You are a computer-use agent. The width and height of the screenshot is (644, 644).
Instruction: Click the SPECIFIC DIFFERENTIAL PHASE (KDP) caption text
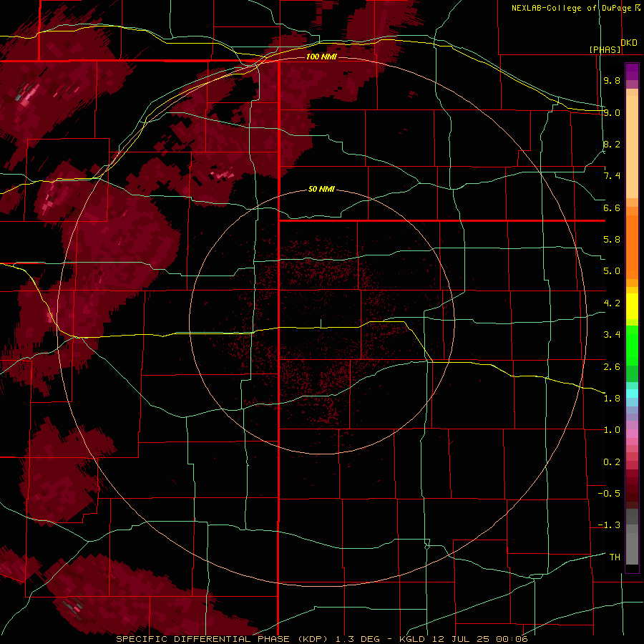(x=223, y=639)
